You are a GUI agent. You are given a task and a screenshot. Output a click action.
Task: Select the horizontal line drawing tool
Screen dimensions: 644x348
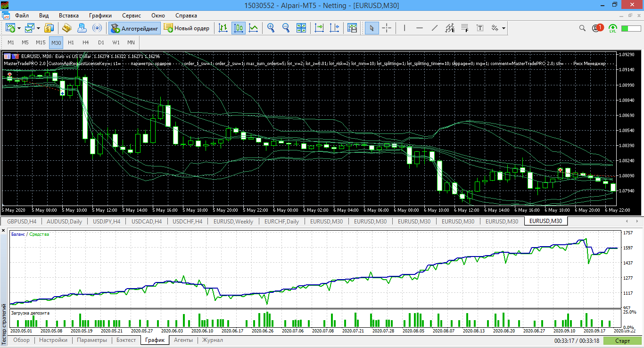pos(420,28)
